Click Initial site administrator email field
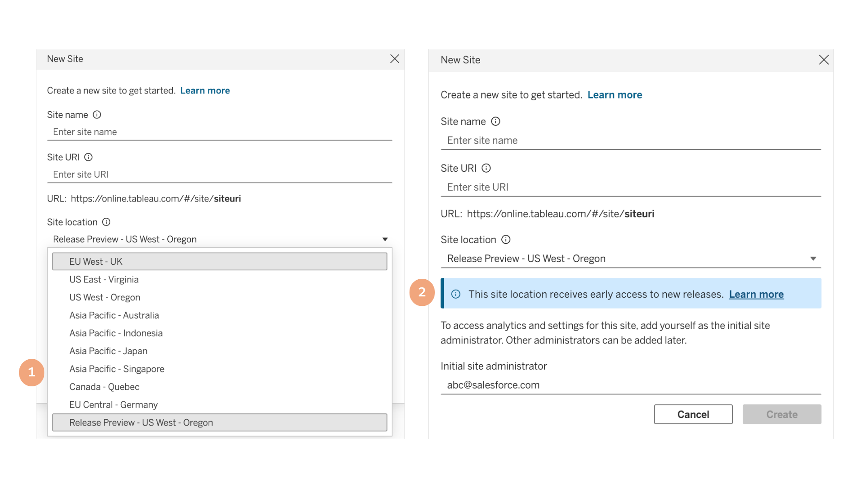The height and width of the screenshot is (488, 868). tap(630, 385)
